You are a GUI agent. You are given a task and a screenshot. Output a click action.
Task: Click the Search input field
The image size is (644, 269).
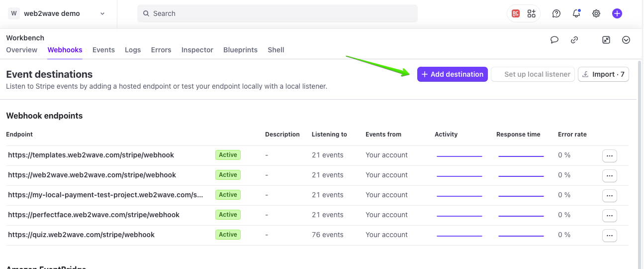pyautogui.click(x=277, y=13)
